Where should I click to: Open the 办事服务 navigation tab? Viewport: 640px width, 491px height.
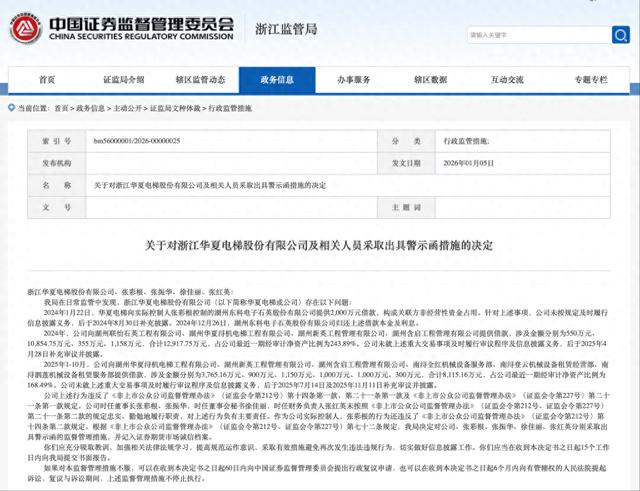coord(354,79)
